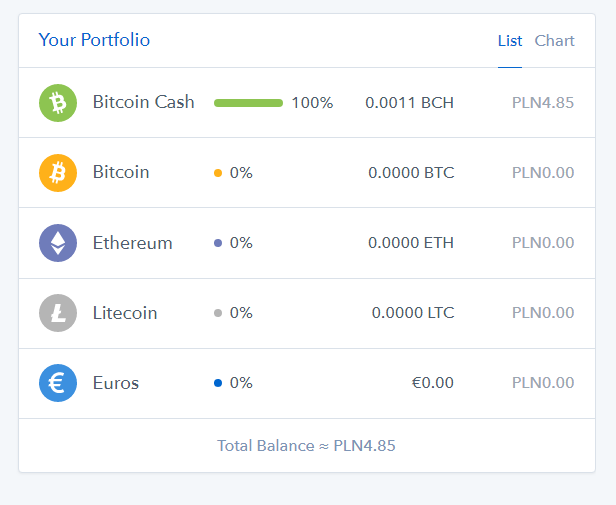Screen dimensions: 616x505
Task: Click the Ethereum name label
Action: coord(132,243)
